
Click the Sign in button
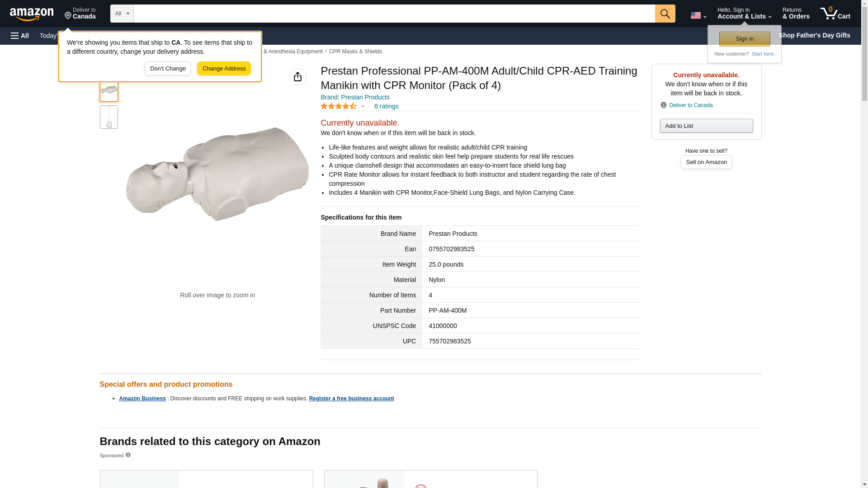tap(744, 39)
